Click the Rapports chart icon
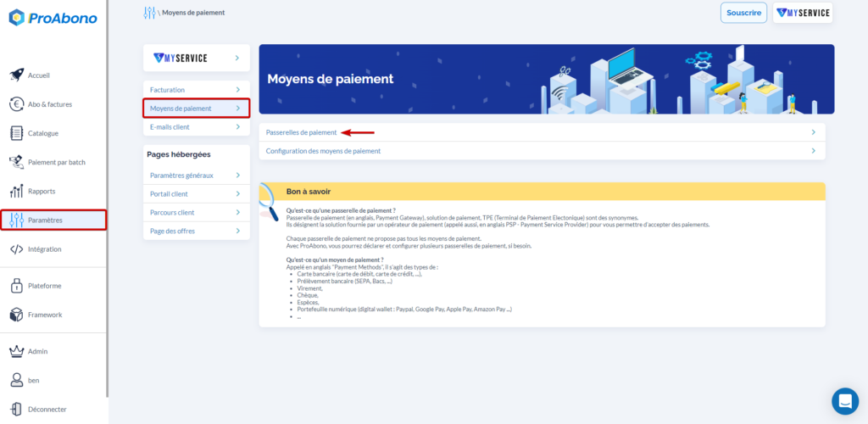 pos(17,191)
